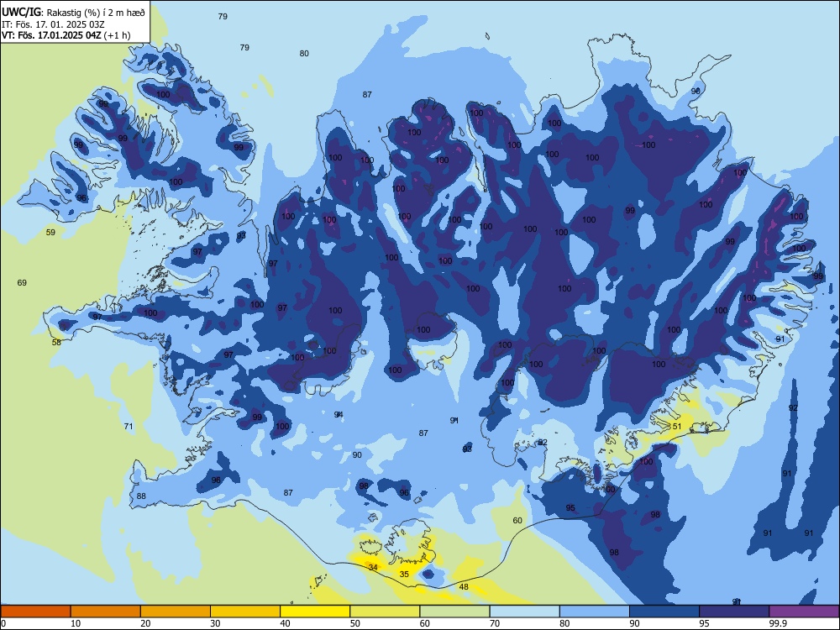Pick the pale yellow 50–60 legend swatch
840x630 pixels.
[x=386, y=612]
